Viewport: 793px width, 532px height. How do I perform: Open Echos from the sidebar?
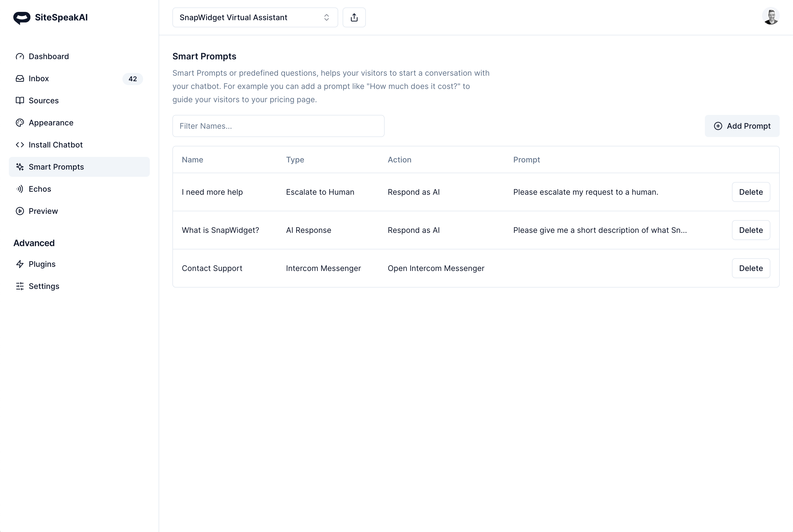tap(79, 189)
